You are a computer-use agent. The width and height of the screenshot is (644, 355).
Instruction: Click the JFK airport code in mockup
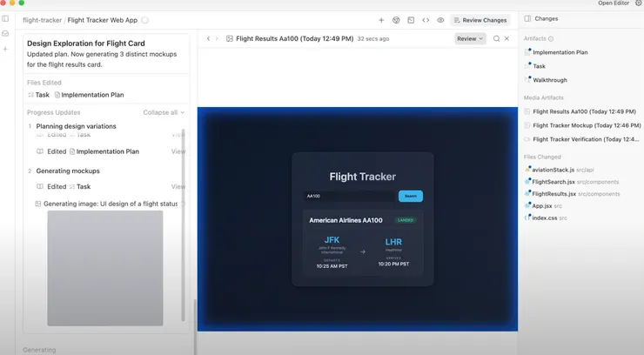pos(332,240)
